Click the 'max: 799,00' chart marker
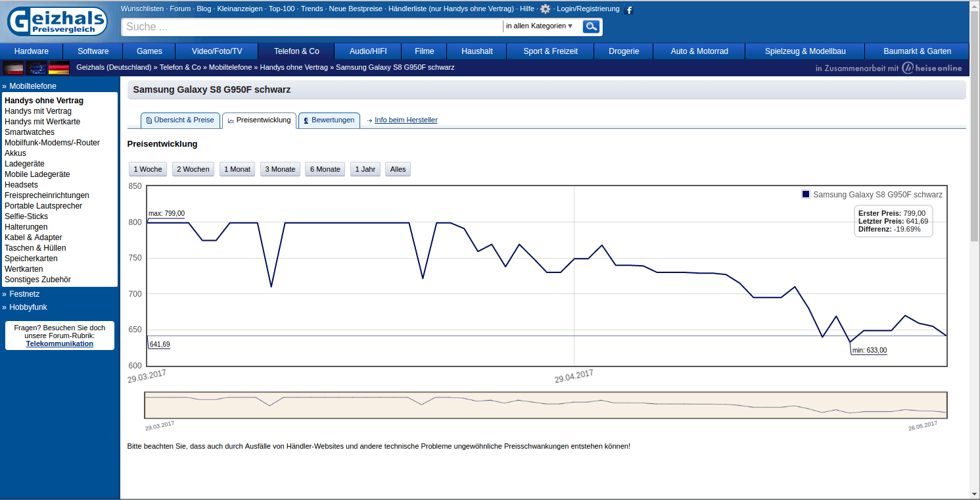980x500 pixels. point(166,213)
